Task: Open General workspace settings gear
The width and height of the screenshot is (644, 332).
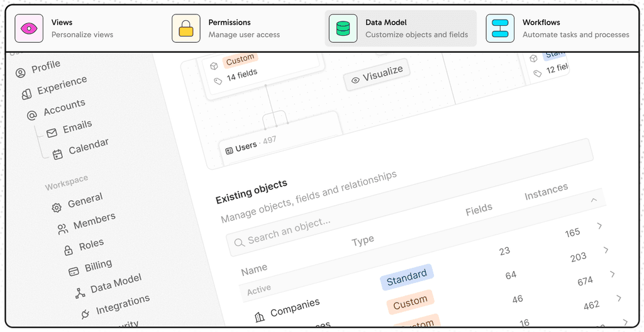Action: (x=77, y=202)
